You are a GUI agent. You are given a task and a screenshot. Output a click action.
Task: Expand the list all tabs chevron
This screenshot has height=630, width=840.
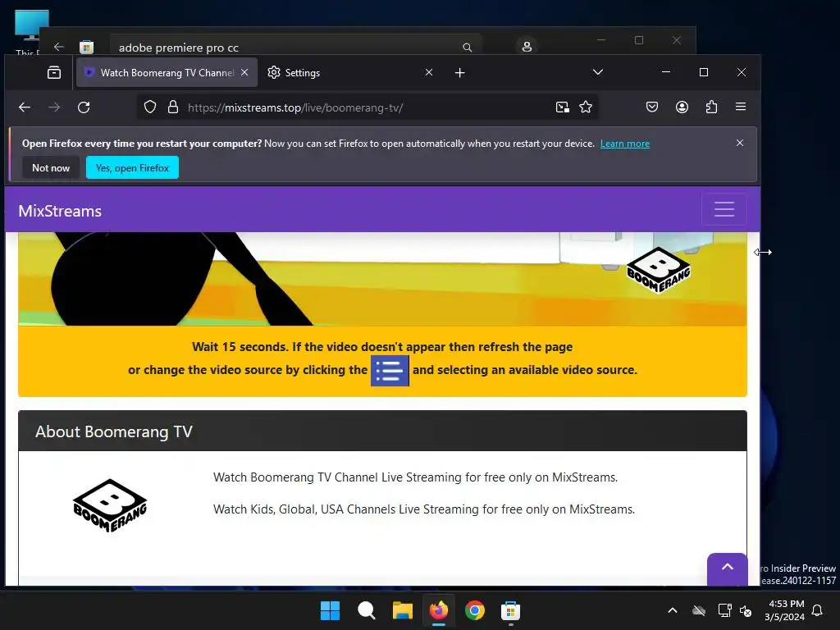tap(598, 72)
